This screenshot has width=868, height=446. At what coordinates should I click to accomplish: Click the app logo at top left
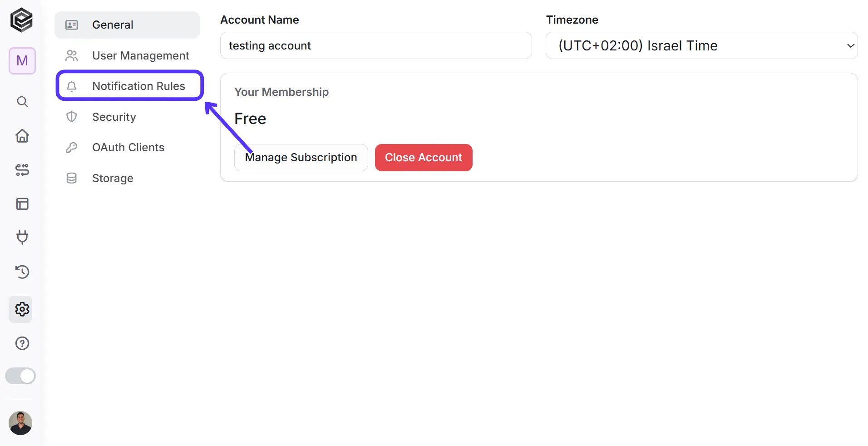[21, 20]
